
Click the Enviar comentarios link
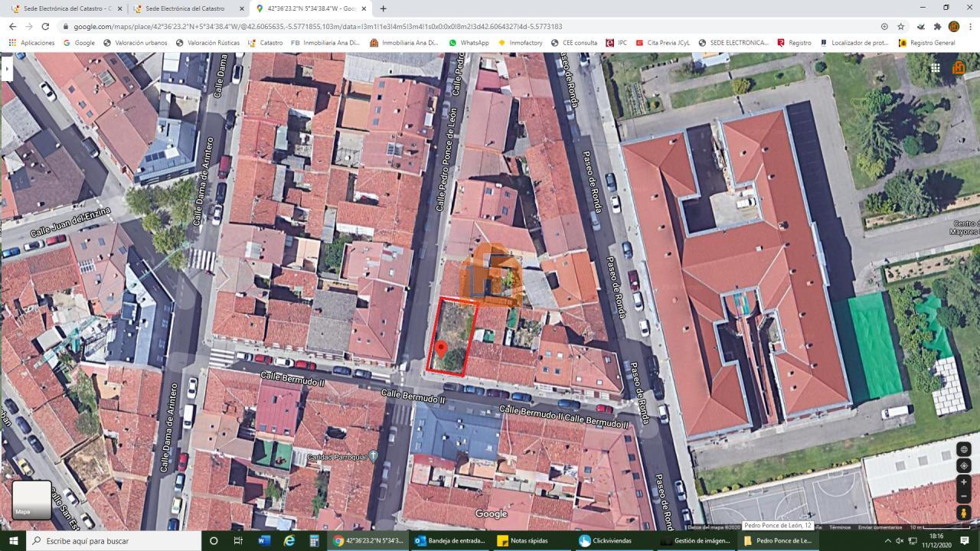point(880,527)
